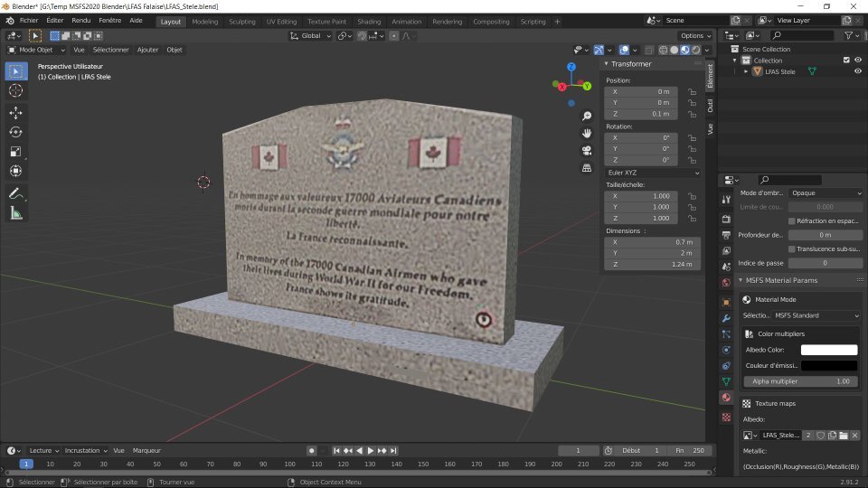Open the Rendu menu
This screenshot has height=488, width=868.
pyautogui.click(x=81, y=20)
